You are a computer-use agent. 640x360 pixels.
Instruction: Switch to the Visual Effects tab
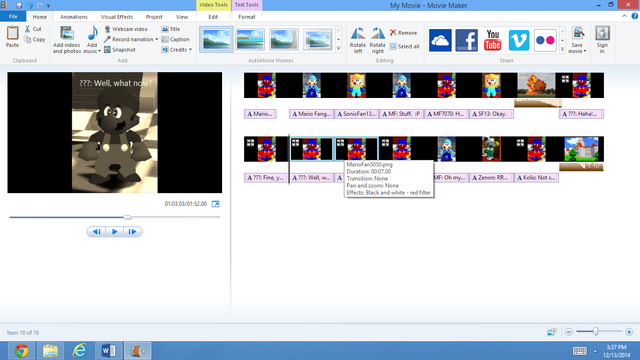(117, 17)
